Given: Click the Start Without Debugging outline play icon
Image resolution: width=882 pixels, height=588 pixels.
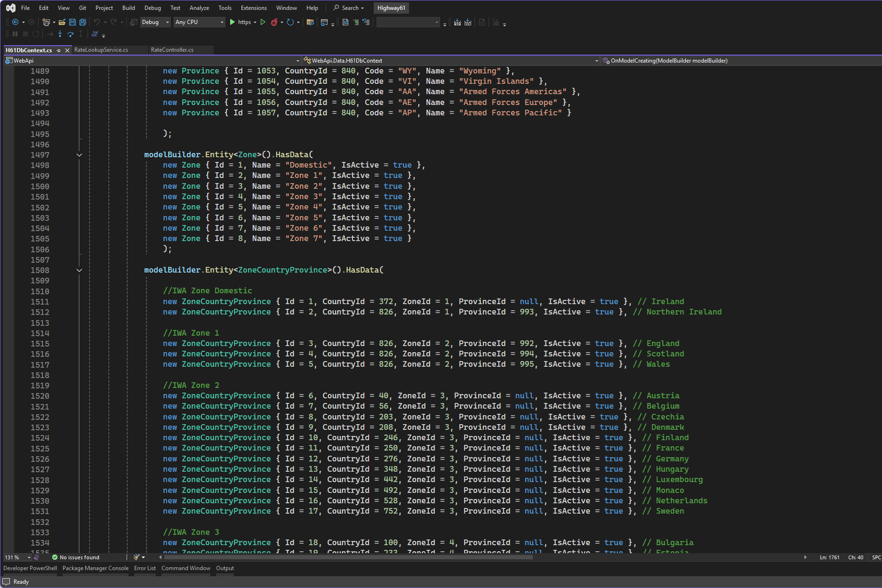Looking at the screenshot, I should [x=263, y=22].
